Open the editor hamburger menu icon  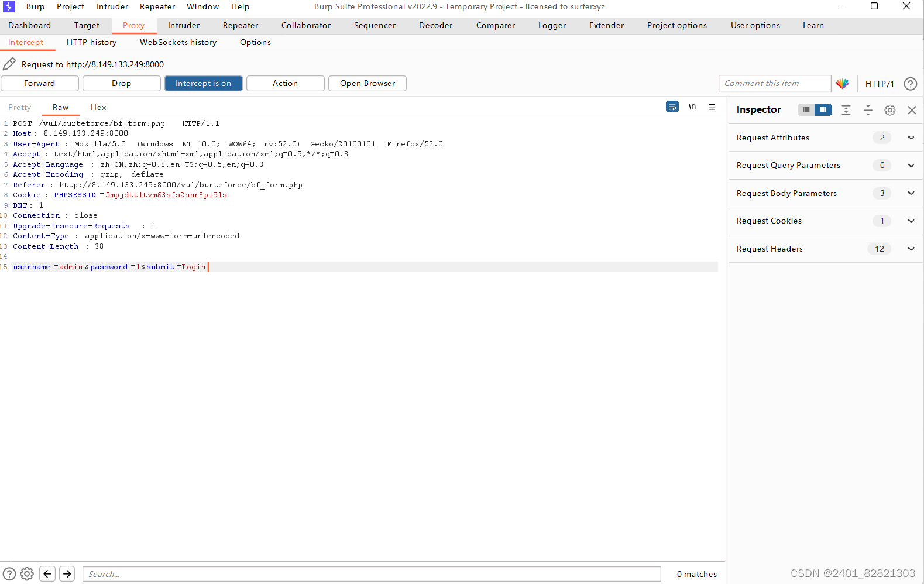coord(712,107)
